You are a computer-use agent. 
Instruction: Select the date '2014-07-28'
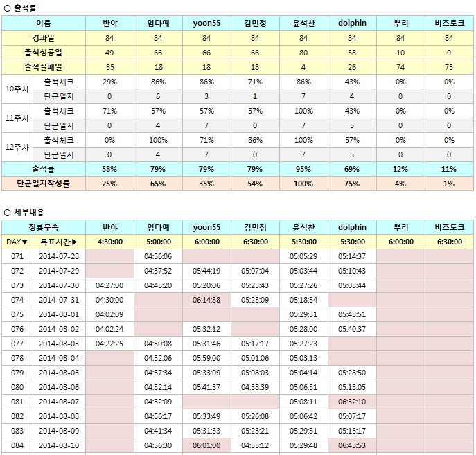point(59,256)
